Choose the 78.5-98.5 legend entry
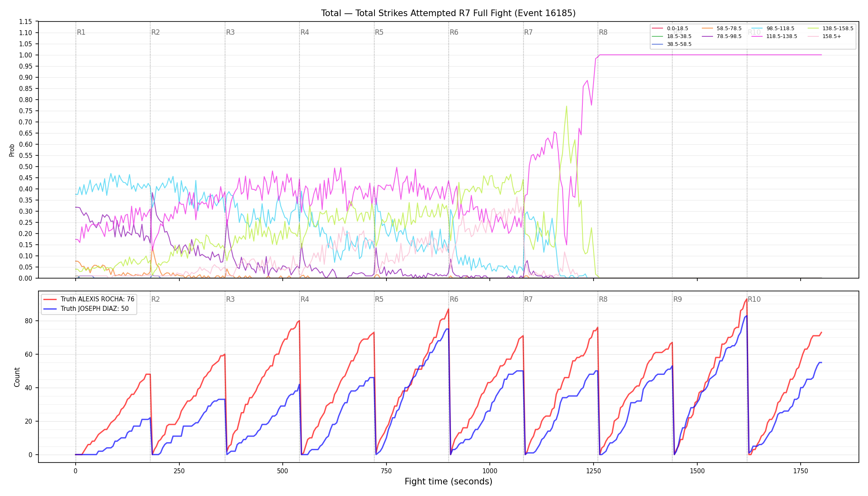This screenshot has width=868, height=496. tap(722, 36)
